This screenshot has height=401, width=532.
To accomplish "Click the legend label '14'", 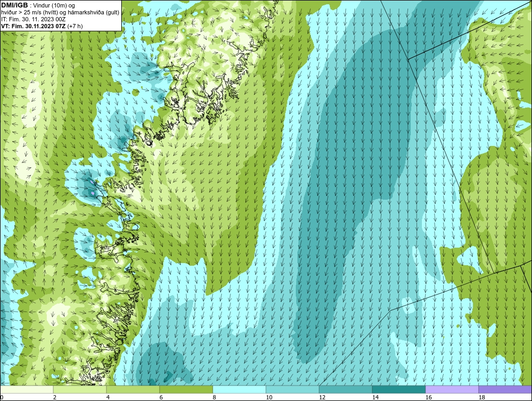I will 375,397.
